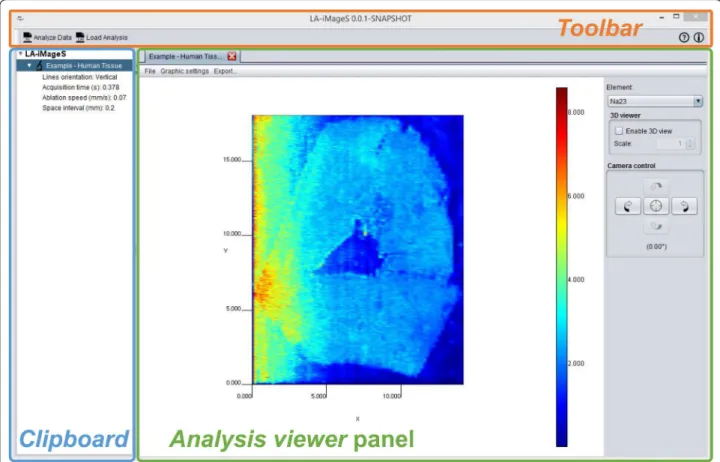The image size is (720, 462).
Task: Open the File menu in viewer panel
Action: (x=150, y=71)
